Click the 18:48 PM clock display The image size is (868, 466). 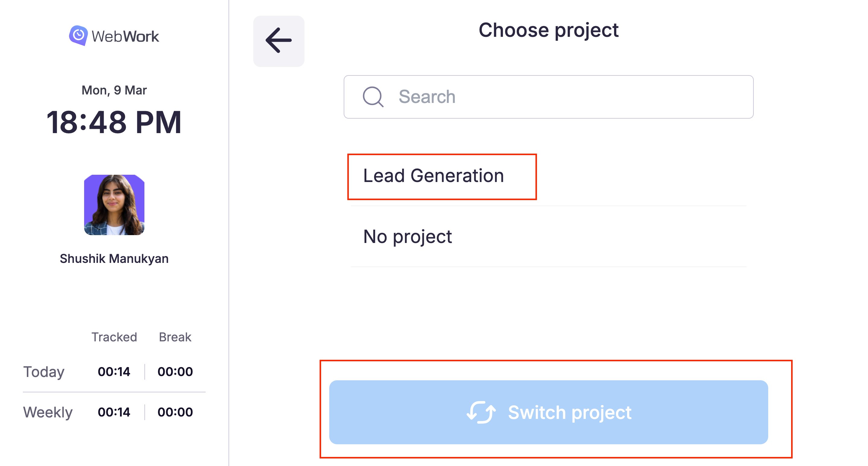pyautogui.click(x=114, y=122)
